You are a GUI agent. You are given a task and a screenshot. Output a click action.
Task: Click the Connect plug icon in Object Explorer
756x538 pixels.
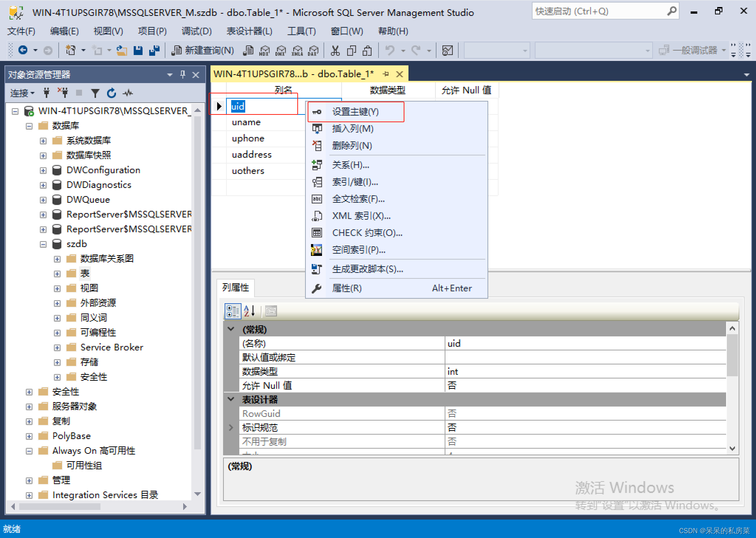pos(47,93)
